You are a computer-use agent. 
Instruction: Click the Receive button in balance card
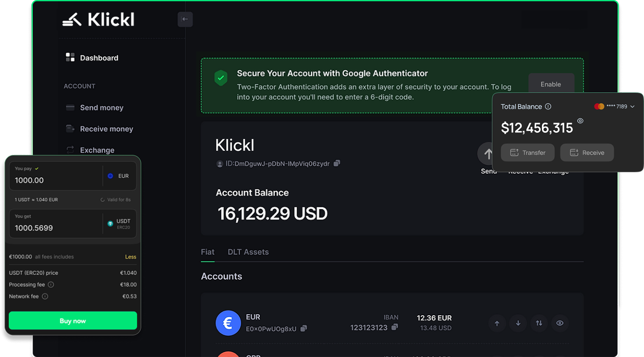[587, 153]
